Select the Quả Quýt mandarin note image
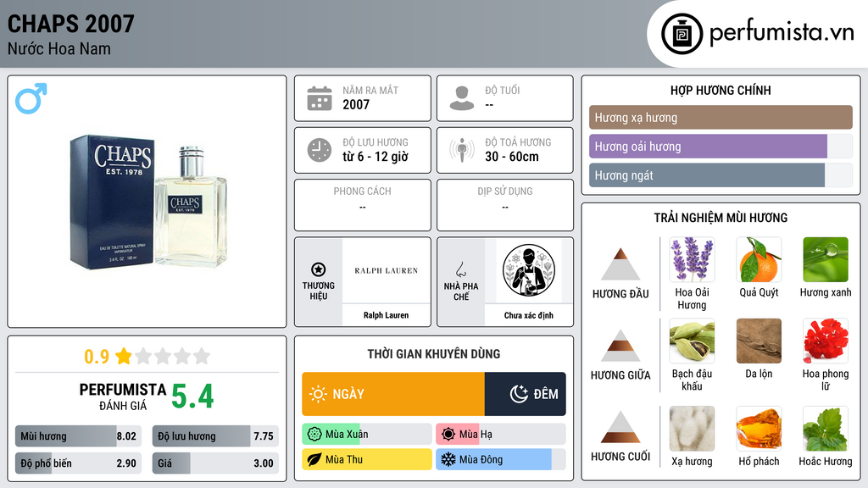The width and height of the screenshot is (868, 488). click(759, 259)
